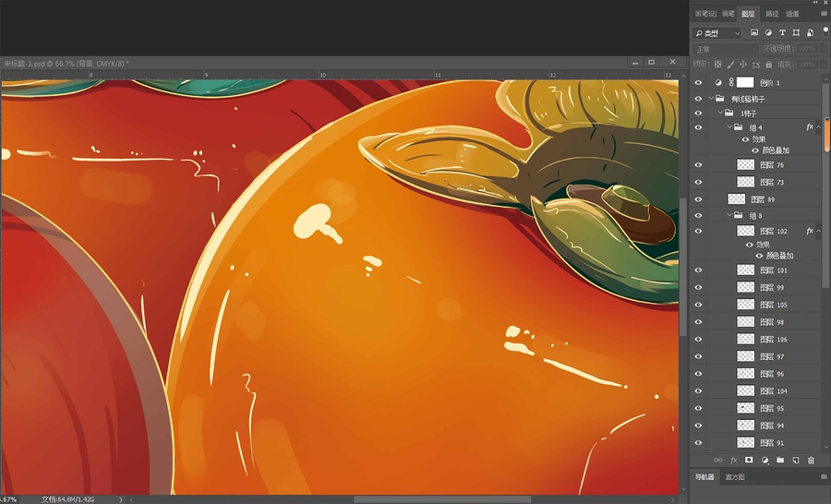
Task: Open the 不透明度 opacity dropdown arrow
Action: (823, 49)
